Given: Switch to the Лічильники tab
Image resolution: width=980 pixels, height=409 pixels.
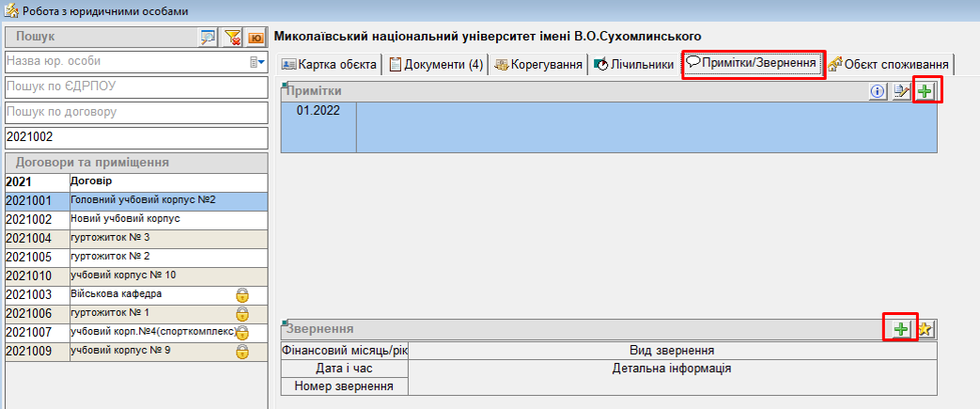Looking at the screenshot, I should tap(634, 65).
